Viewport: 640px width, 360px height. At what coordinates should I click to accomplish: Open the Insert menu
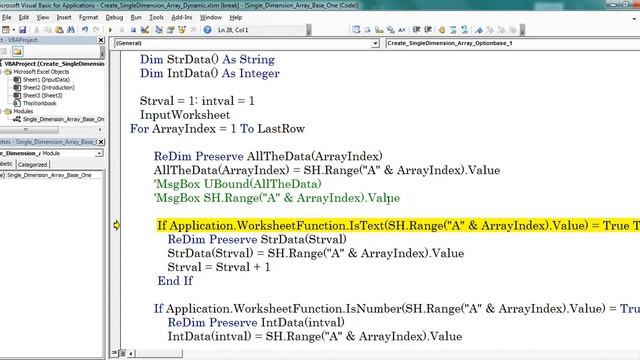(x=64, y=18)
